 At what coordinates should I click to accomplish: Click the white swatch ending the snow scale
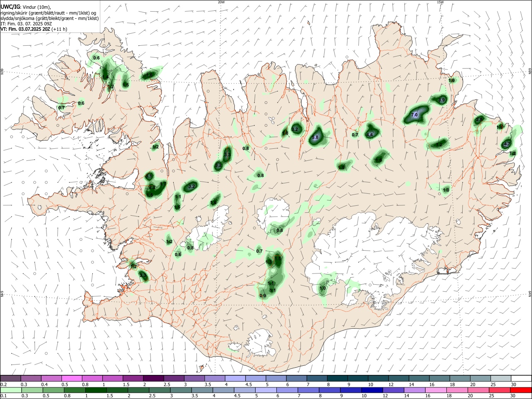pyautogui.click(x=521, y=378)
